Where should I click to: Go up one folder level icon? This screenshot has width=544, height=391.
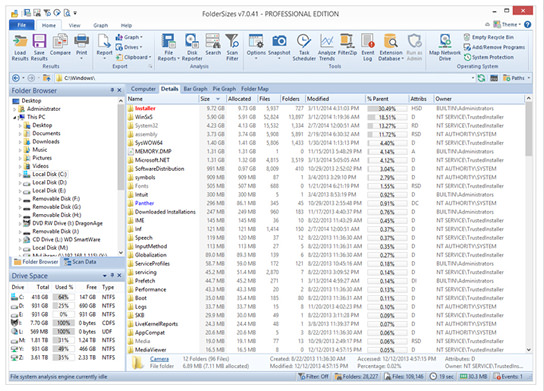point(47,78)
